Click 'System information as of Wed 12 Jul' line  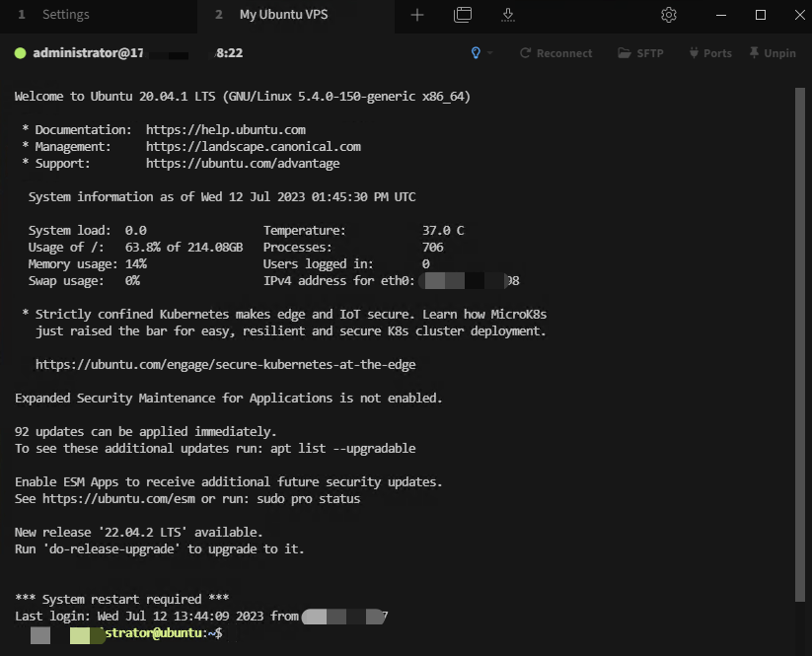222,196
